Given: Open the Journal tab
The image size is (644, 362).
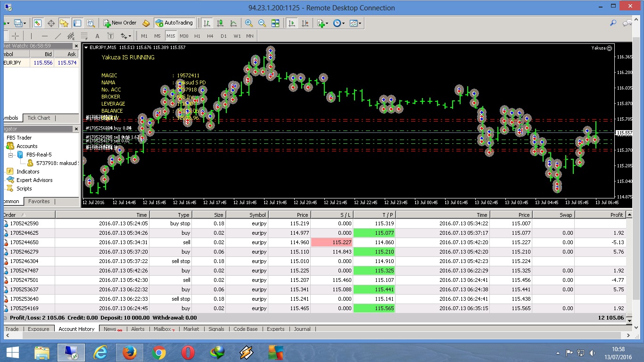Looking at the screenshot, I should click(x=302, y=329).
